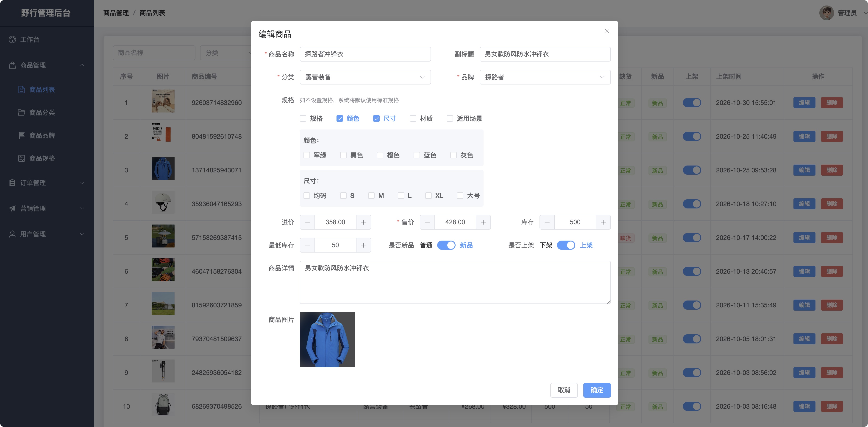This screenshot has width=868, height=427.
Task: Close the 编辑商品 dialog with X
Action: click(x=607, y=31)
